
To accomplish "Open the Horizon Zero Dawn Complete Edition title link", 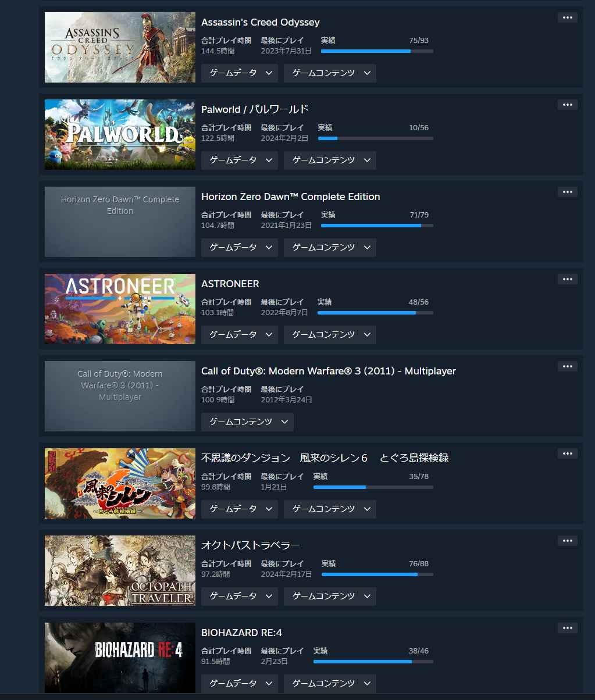I will [x=290, y=197].
